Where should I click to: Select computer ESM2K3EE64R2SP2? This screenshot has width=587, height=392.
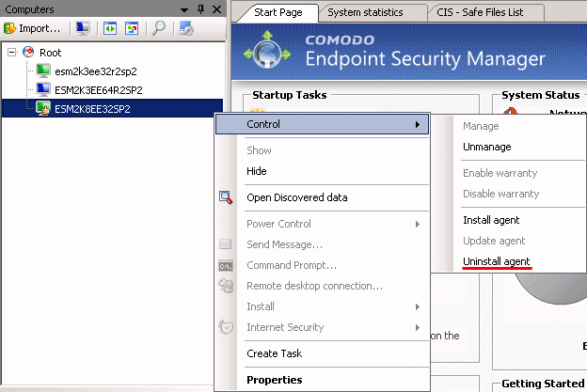click(99, 90)
